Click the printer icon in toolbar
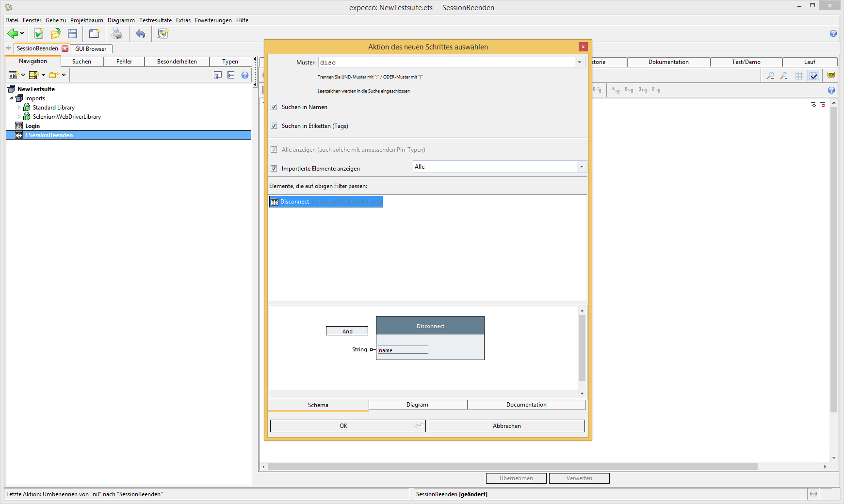Viewport: 844px width, 504px height. tap(117, 33)
